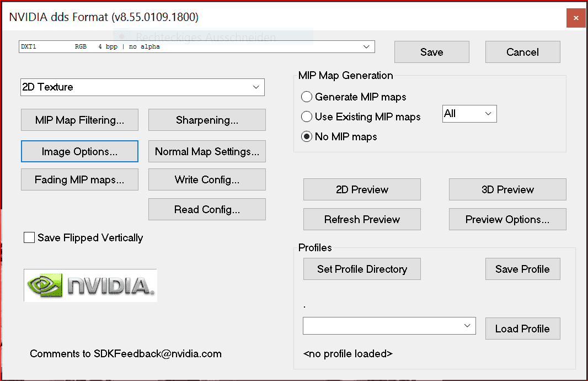Open MIP Map Filtering settings

click(79, 120)
